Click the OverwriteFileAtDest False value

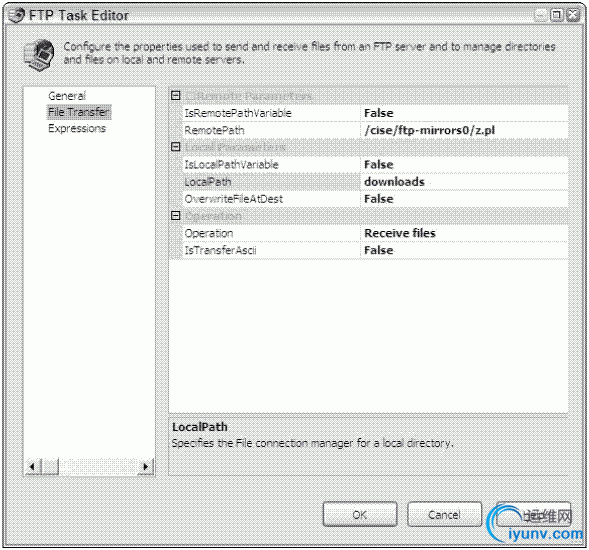[x=464, y=199]
